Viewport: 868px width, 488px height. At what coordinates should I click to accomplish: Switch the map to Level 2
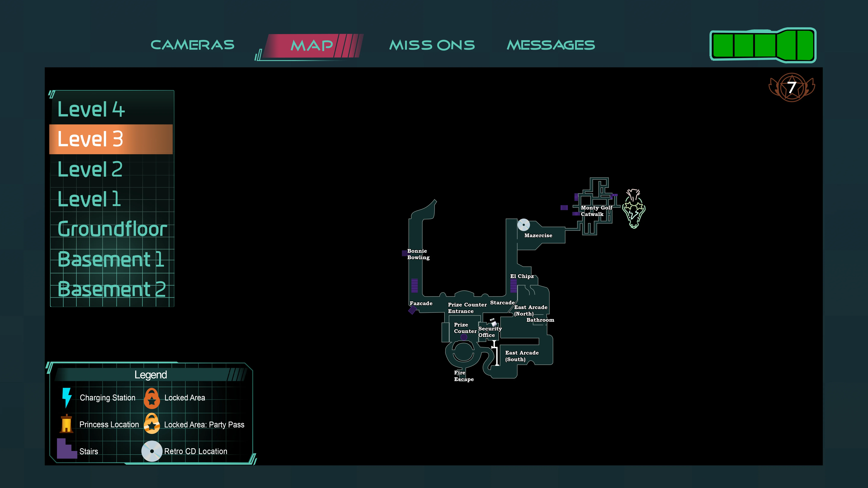pos(111,169)
